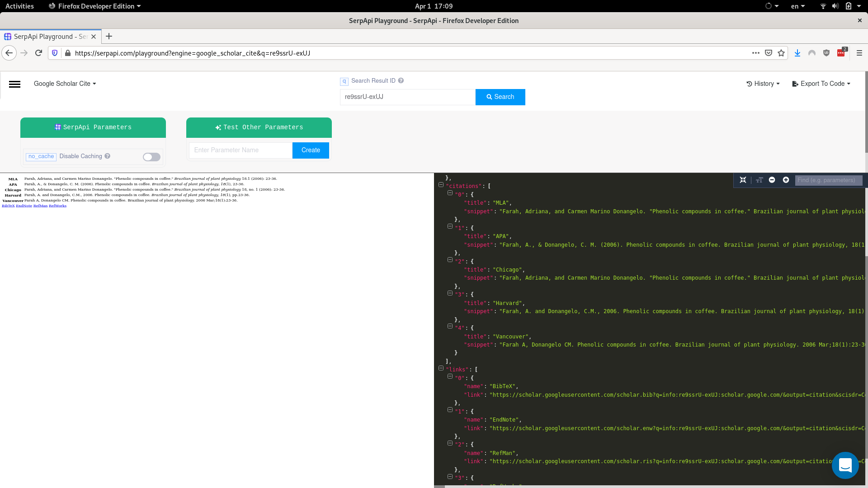The width and height of the screenshot is (868, 488).
Task: Click the SerpApi Playground hamburger menu icon
Action: 15,84
